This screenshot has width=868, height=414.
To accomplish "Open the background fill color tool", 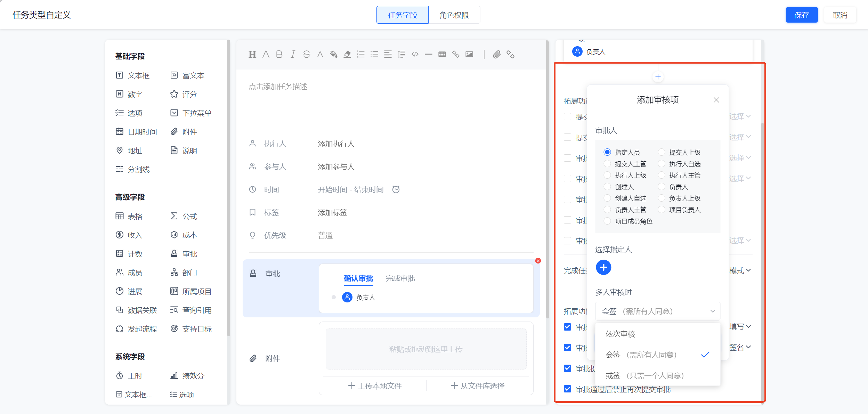I will pos(334,55).
